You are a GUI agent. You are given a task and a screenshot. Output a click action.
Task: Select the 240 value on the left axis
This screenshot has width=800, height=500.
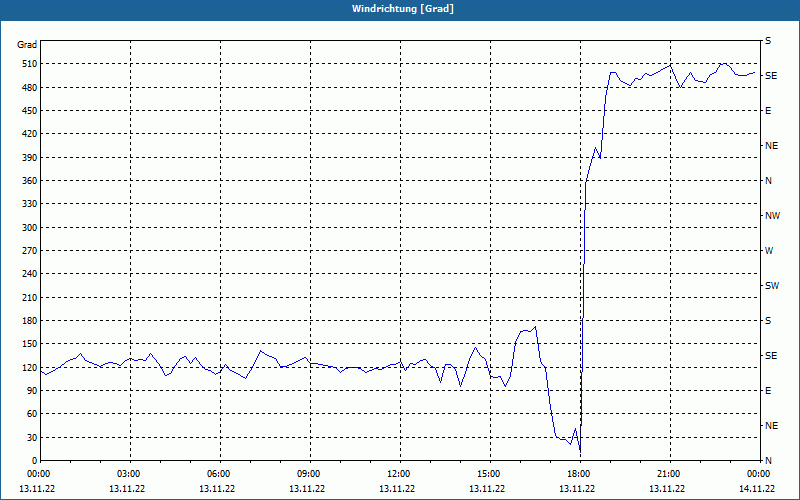pyautogui.click(x=30, y=274)
